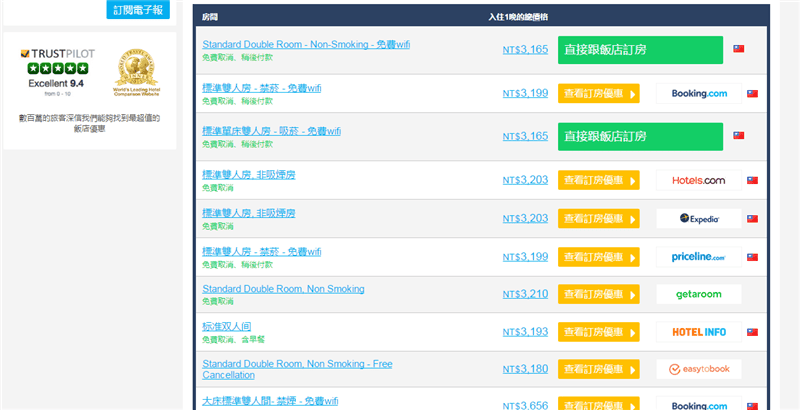Click the getaroom logo

coord(699,294)
